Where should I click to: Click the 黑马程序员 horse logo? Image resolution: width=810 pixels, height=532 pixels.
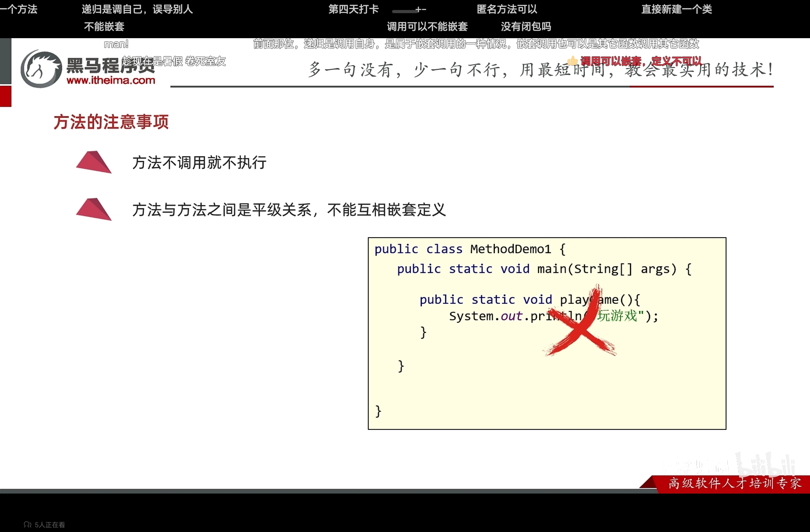(x=41, y=69)
